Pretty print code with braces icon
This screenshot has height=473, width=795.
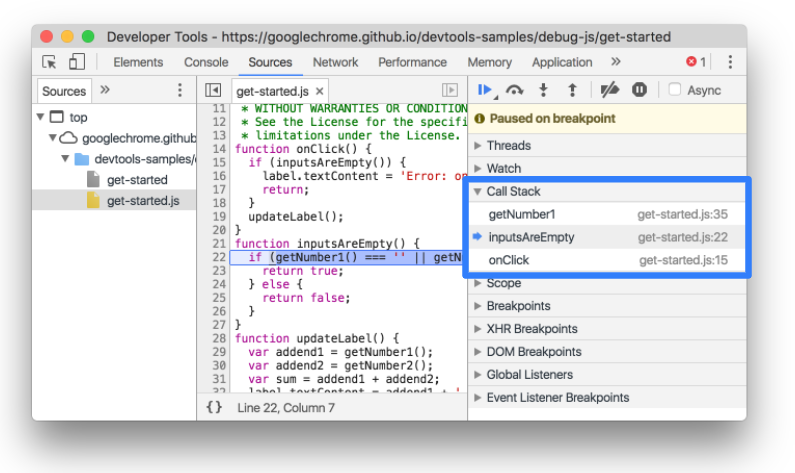pos(214,407)
